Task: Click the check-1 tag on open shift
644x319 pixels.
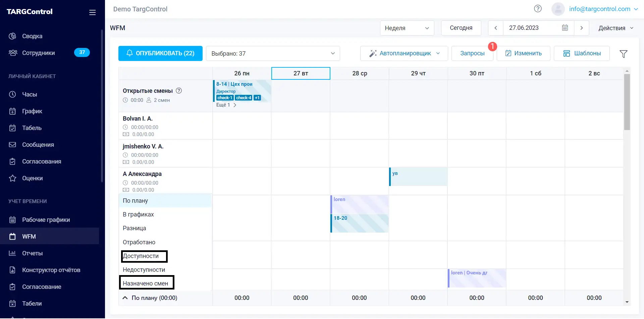Action: click(225, 98)
